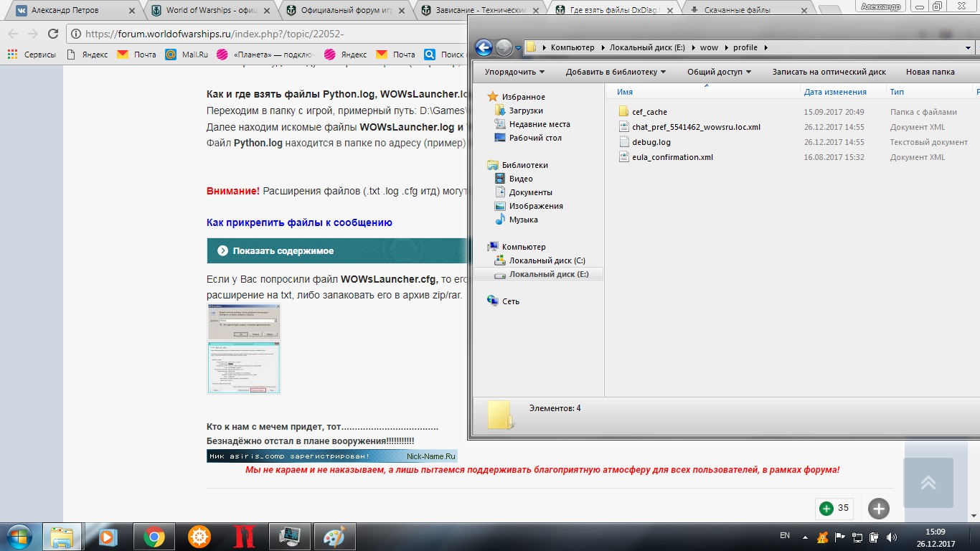Open the Общий доступ dropdown

click(719, 72)
